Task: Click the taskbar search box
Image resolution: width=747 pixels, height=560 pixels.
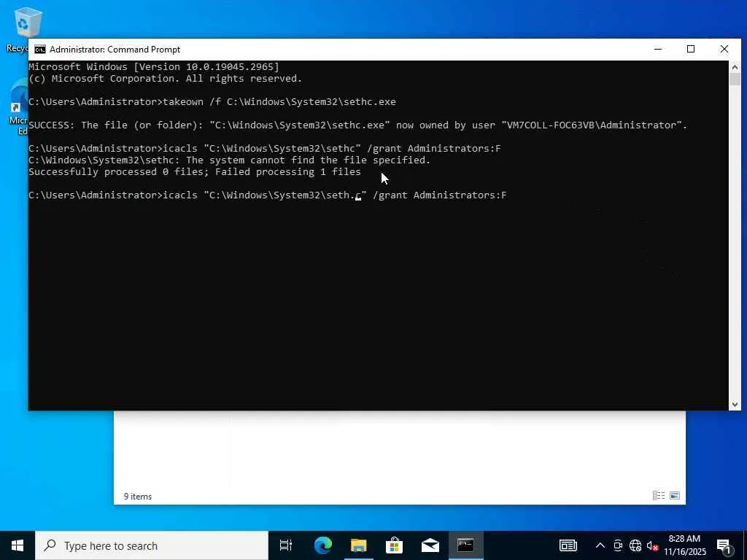Action: pos(152,545)
